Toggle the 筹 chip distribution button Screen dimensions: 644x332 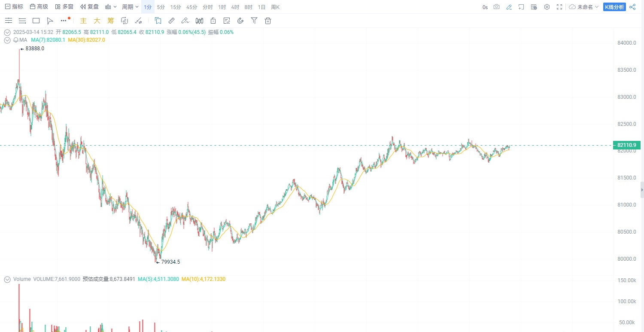click(x=111, y=21)
